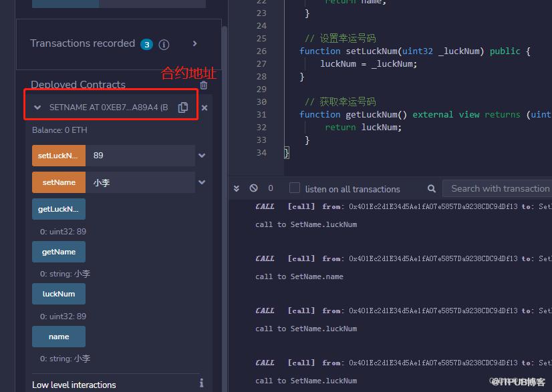Image resolution: width=552 pixels, height=392 pixels.
Task: Open Transactions recorded info icon
Action: click(x=164, y=45)
